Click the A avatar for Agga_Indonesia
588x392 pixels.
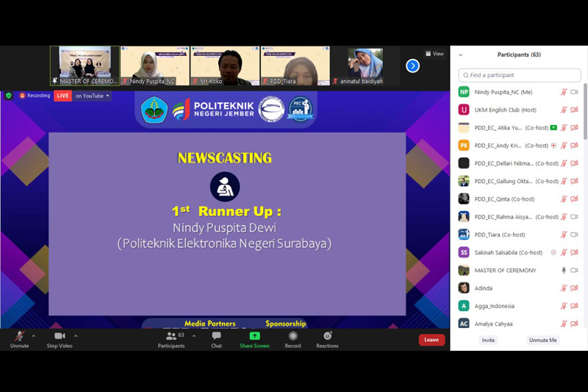pyautogui.click(x=464, y=306)
